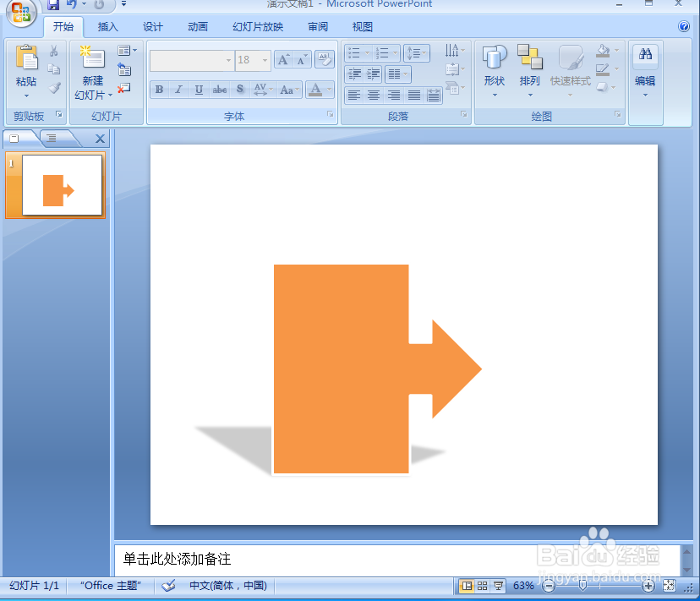700x601 pixels.
Task: Click the Cut scissors icon
Action: [54, 51]
